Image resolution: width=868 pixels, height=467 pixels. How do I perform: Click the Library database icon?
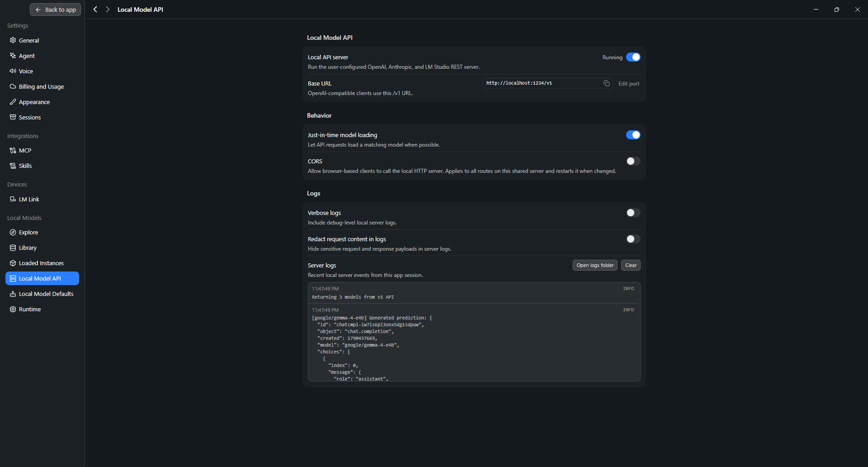[13, 248]
